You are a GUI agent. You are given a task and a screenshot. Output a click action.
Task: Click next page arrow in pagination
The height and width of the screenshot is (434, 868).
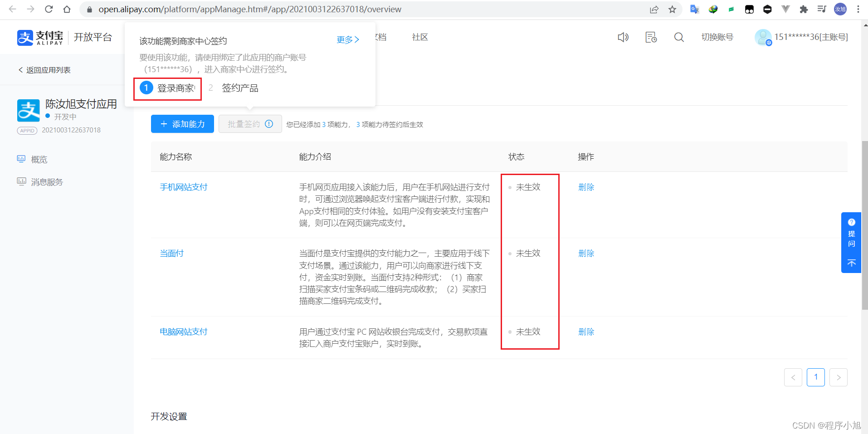click(x=838, y=377)
